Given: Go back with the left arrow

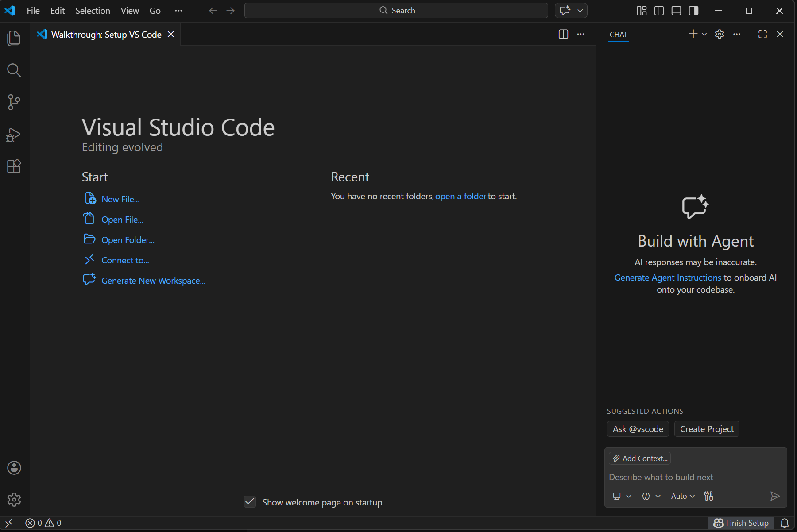Looking at the screenshot, I should [213, 11].
